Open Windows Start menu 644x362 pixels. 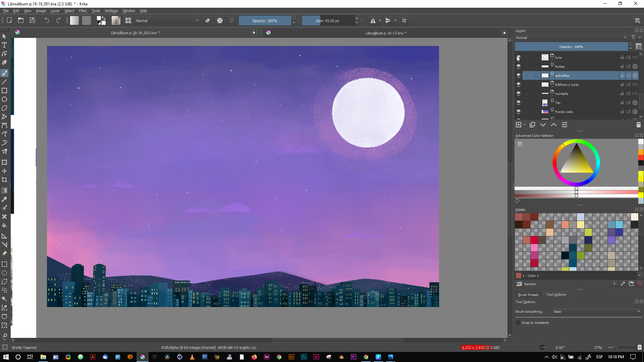(x=6, y=357)
